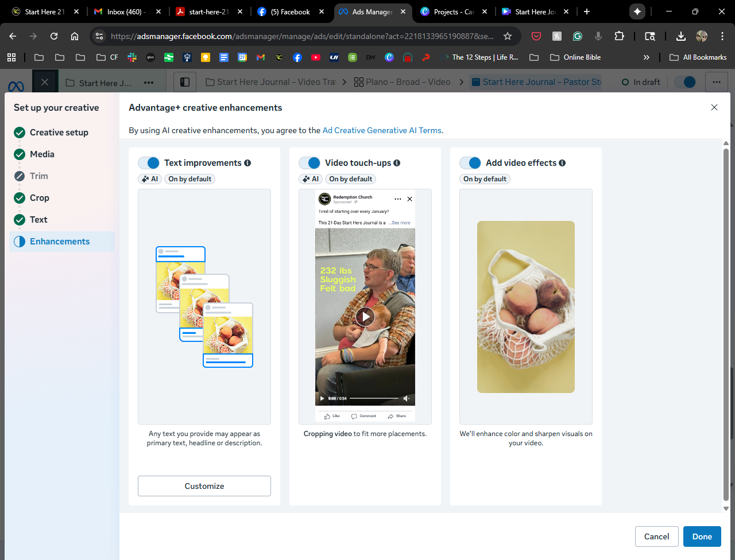Play the video preview in Video touch-ups
Viewport: 735px width, 560px height.
[x=365, y=316]
